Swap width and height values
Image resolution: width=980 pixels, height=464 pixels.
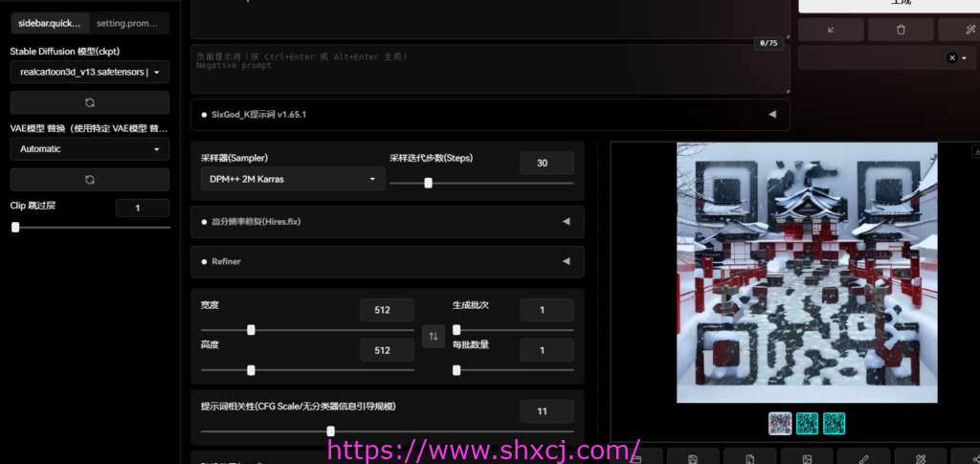[434, 336]
